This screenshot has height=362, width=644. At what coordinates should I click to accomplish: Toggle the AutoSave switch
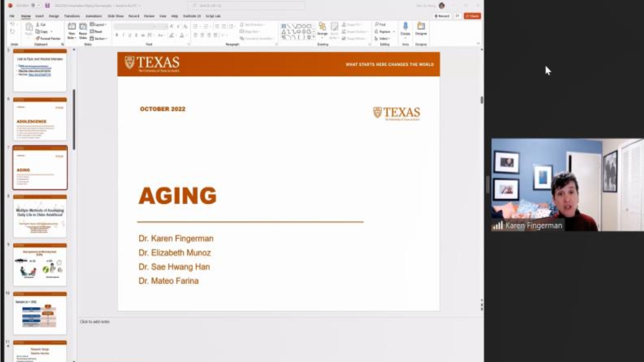click(x=33, y=5)
